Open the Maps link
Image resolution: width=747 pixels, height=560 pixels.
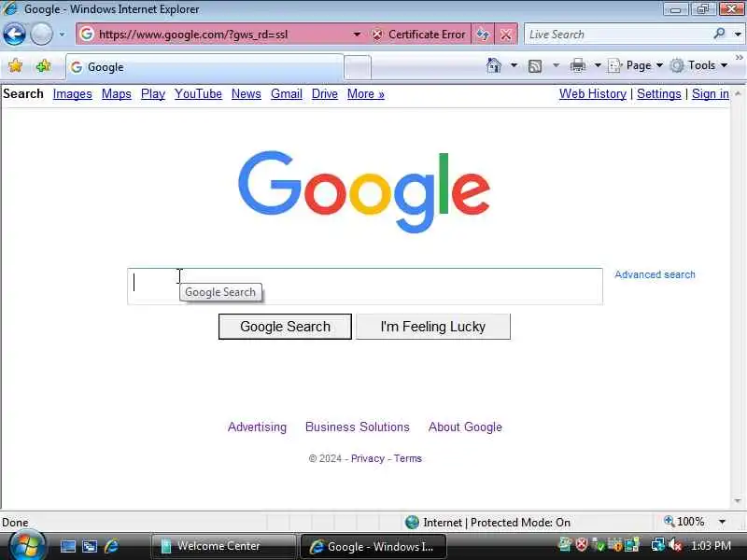pyautogui.click(x=117, y=94)
